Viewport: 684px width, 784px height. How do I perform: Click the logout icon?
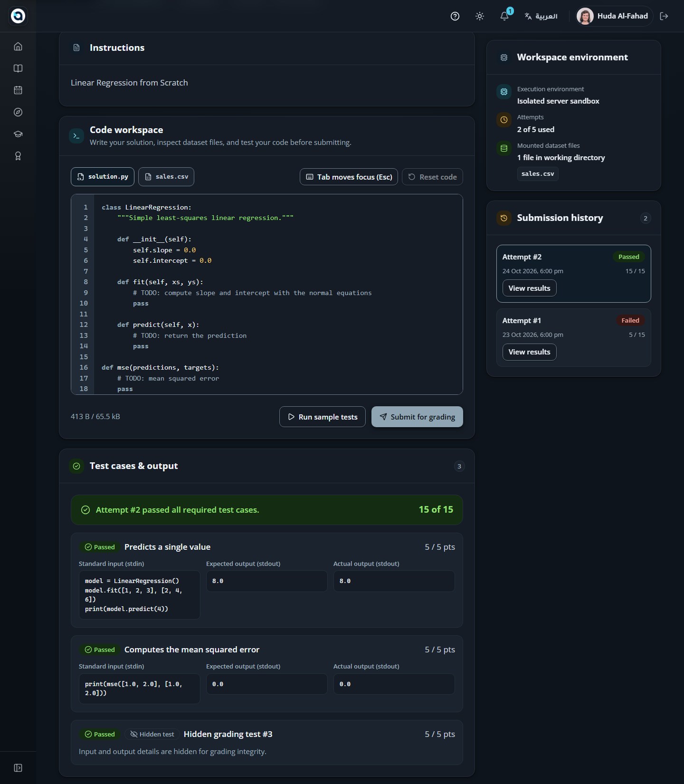664,16
